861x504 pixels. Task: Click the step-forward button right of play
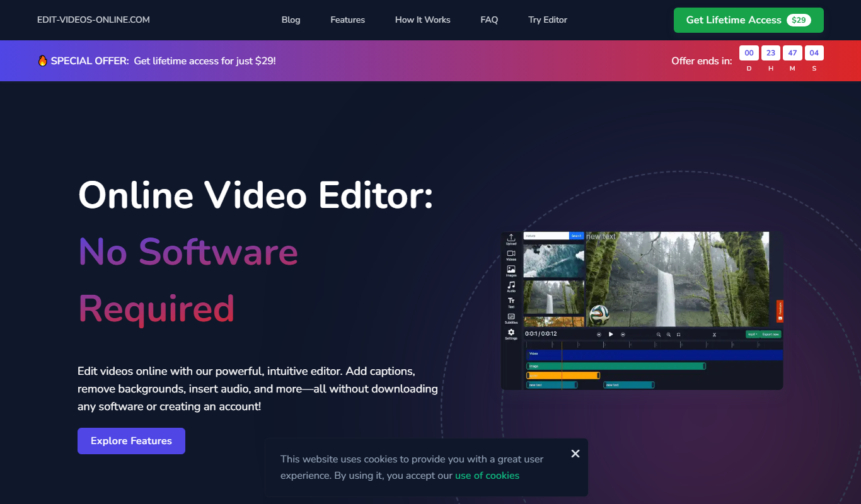623,334
